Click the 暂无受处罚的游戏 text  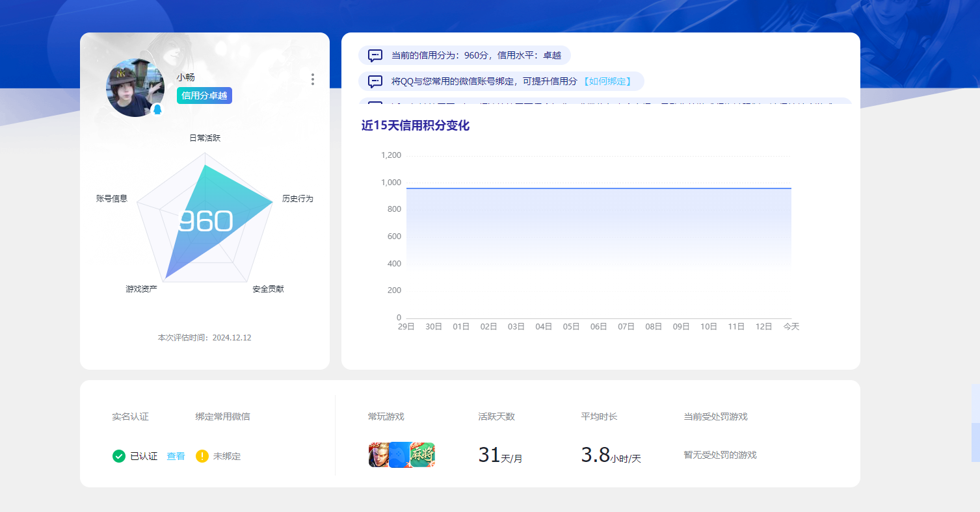(x=721, y=455)
